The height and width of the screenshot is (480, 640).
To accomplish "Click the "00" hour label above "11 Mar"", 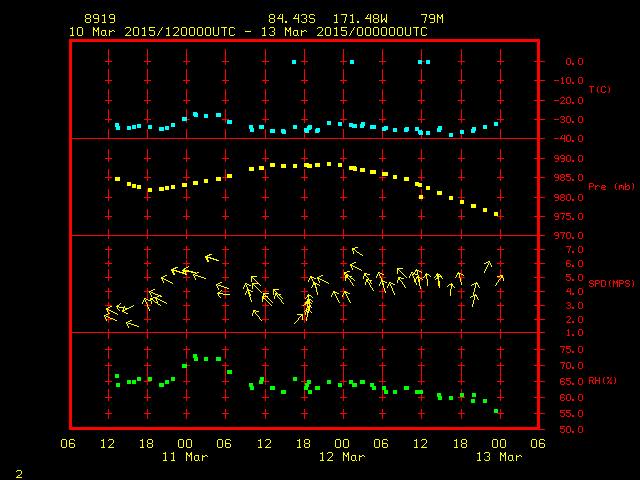I will pyautogui.click(x=185, y=444).
